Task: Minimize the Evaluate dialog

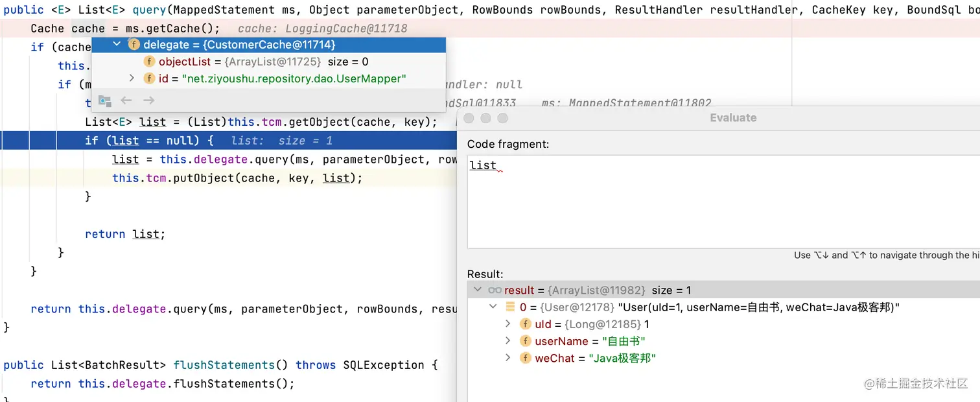Action: coord(485,118)
